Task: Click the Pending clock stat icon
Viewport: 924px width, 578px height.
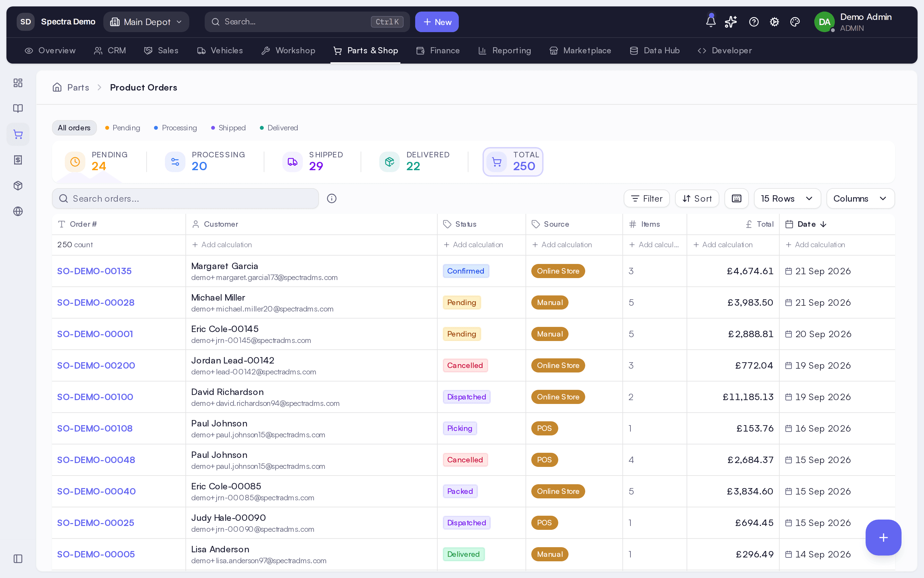Action: click(x=75, y=162)
